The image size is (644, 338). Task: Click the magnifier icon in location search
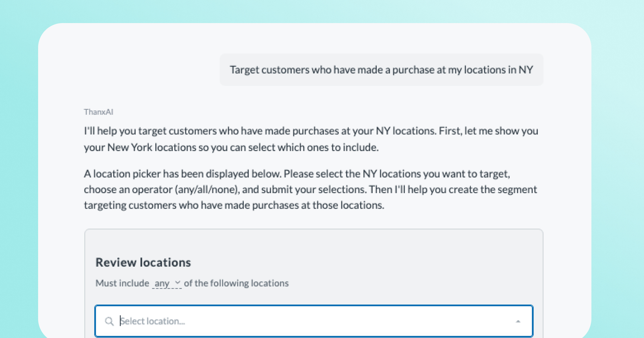[109, 322]
